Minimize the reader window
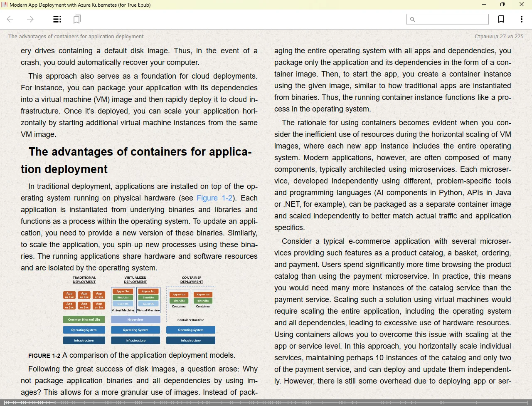Screen dimensions: 532x406 [484, 5]
